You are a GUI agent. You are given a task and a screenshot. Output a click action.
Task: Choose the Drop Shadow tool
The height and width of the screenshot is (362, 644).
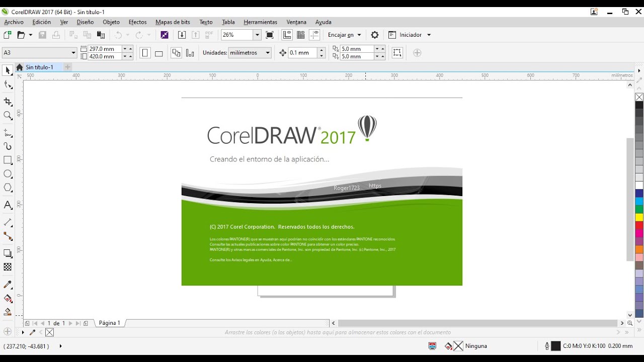(x=8, y=253)
